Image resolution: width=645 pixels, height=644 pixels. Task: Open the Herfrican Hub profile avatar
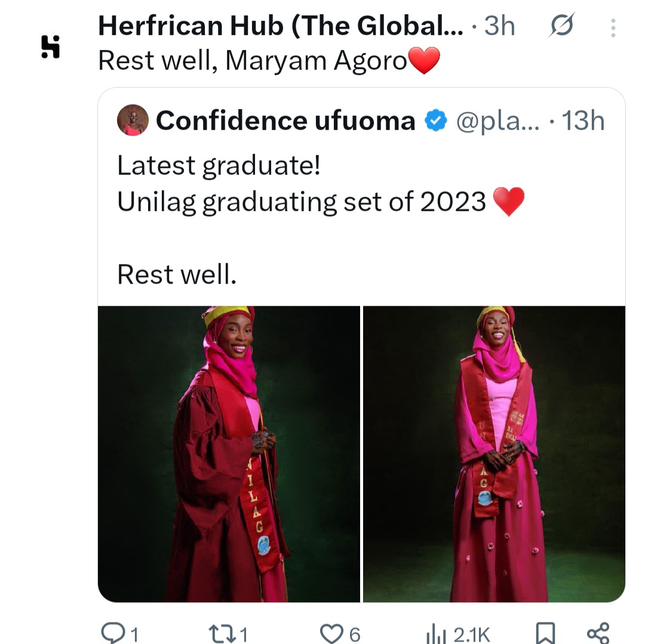click(x=51, y=47)
